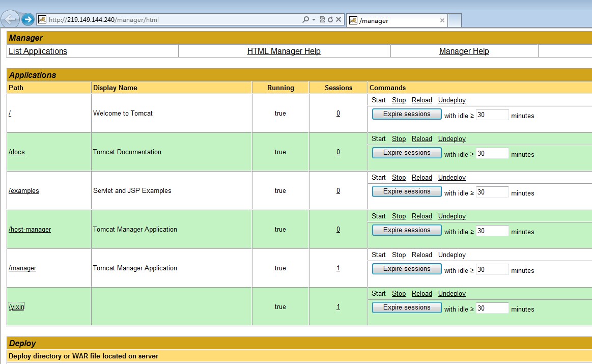Select the site favicon in the address bar
Viewport: 592px width, 364px height.
click(42, 19)
